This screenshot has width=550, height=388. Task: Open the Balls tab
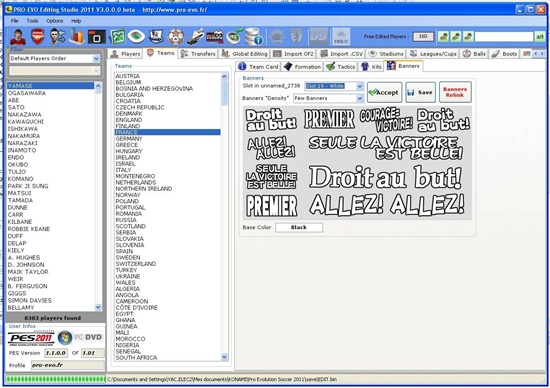click(x=474, y=54)
